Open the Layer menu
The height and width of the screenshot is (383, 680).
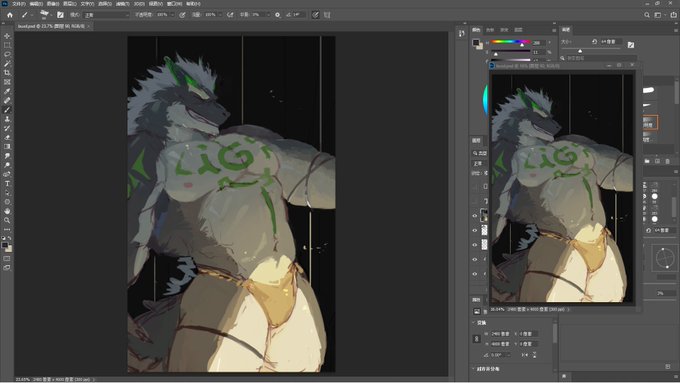tap(70, 3)
